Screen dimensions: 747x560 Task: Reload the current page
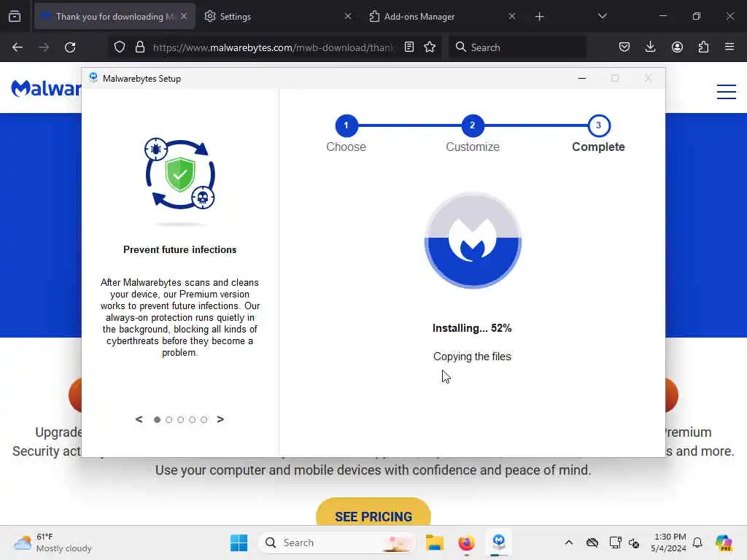click(70, 47)
